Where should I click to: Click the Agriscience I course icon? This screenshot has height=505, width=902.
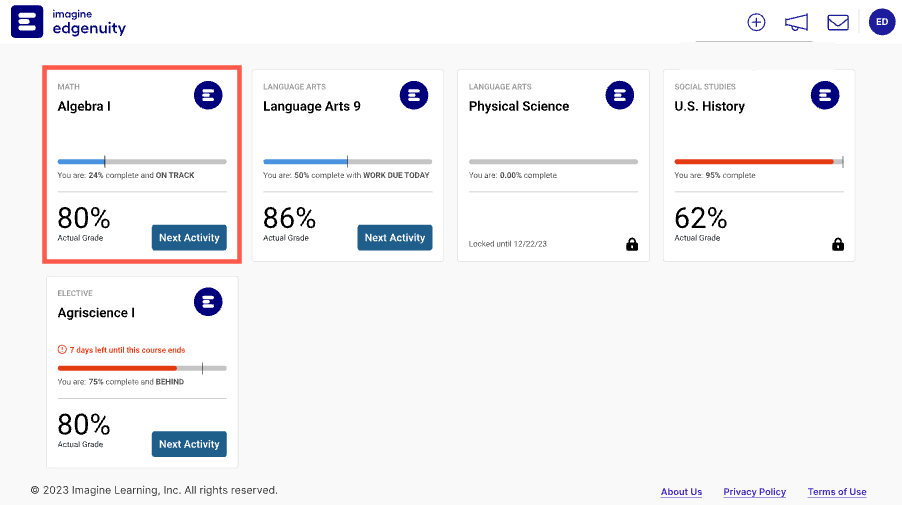pyautogui.click(x=208, y=302)
